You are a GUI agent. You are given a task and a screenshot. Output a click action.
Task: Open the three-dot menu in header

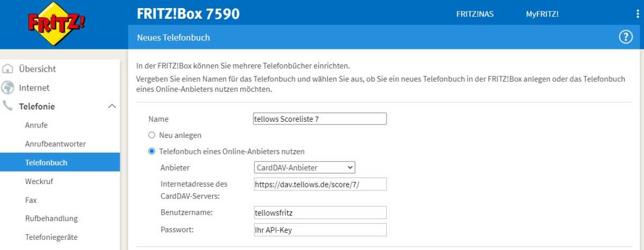[x=637, y=14]
